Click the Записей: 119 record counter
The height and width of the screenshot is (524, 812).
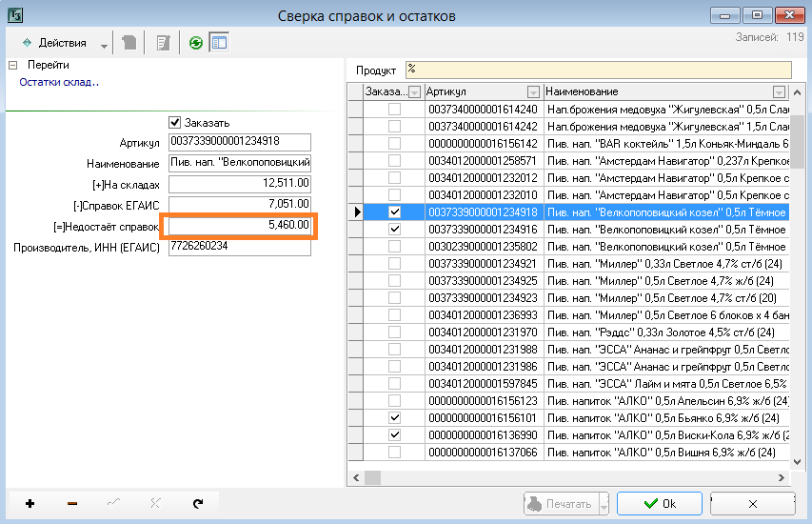point(769,37)
